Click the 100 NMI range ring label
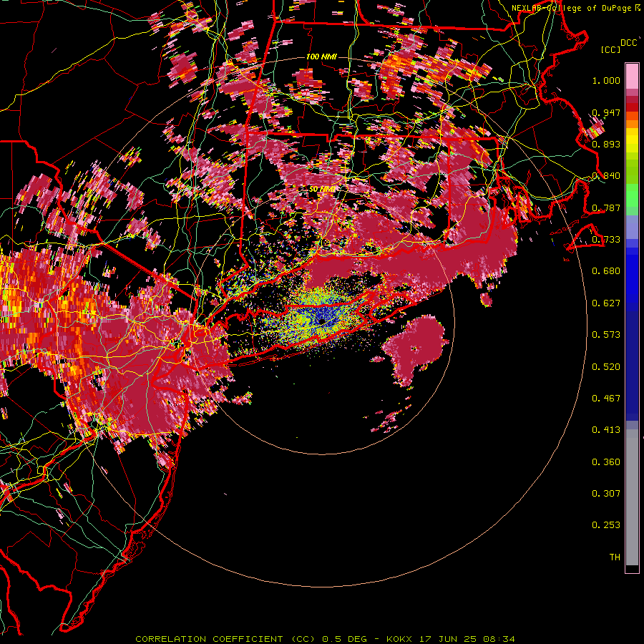 tap(321, 57)
